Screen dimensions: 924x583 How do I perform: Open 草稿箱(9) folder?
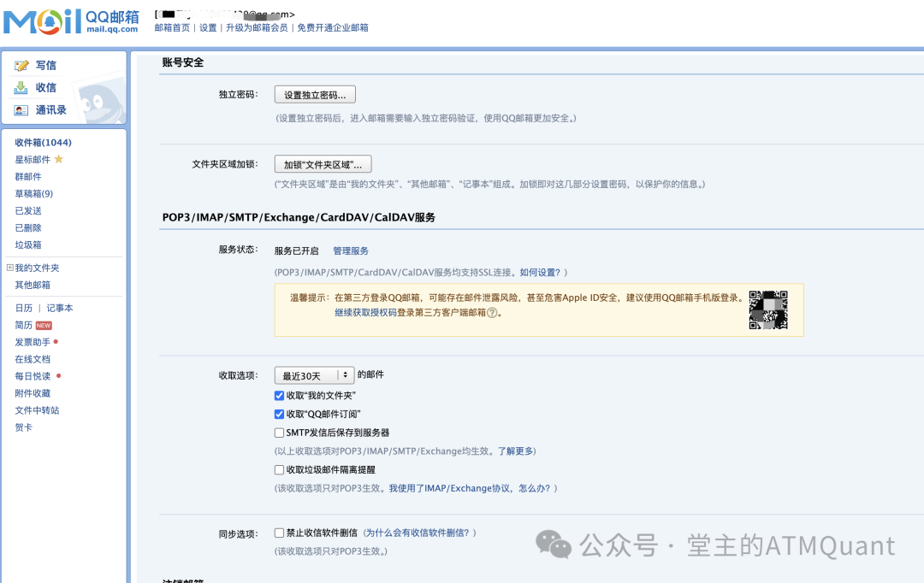[33, 194]
